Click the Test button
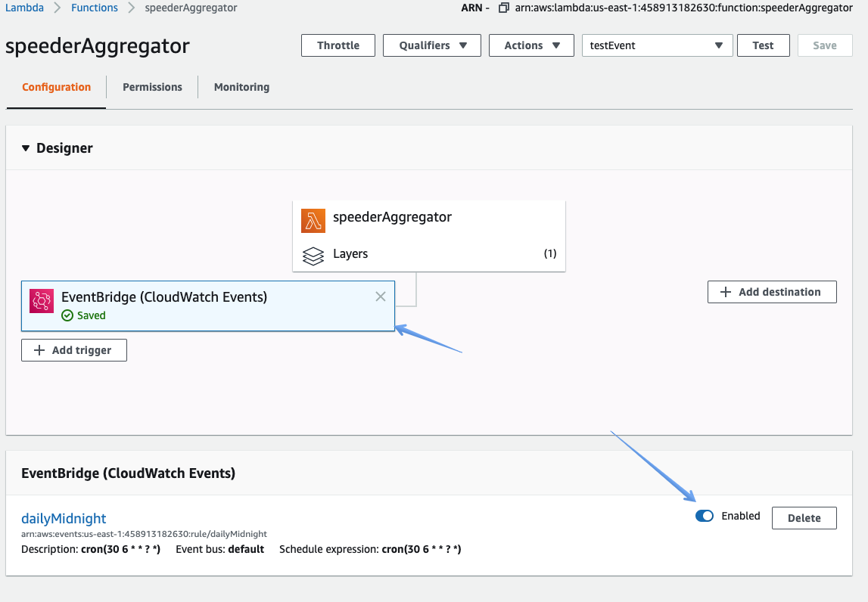868x602 pixels. pyautogui.click(x=763, y=45)
